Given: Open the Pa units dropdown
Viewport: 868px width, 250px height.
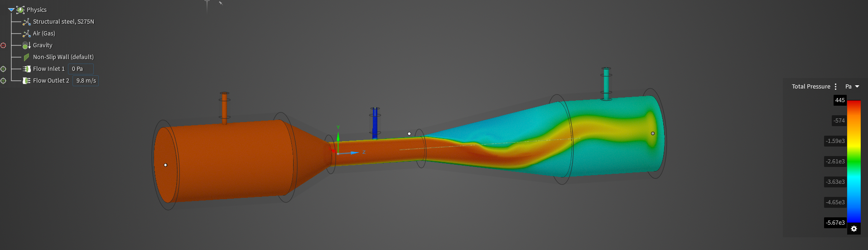Looking at the screenshot, I should click(x=852, y=87).
